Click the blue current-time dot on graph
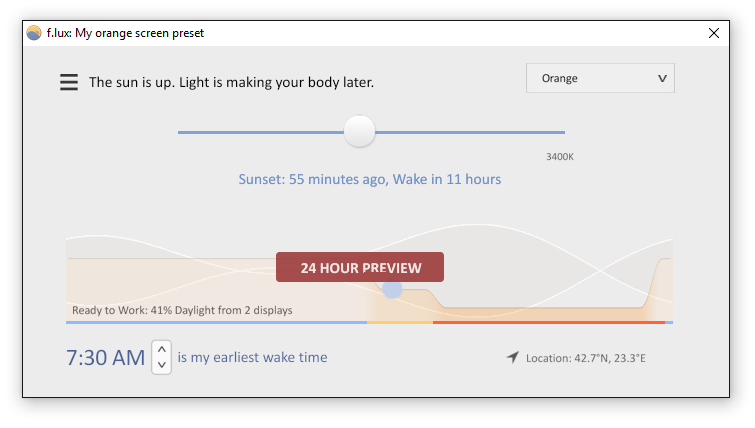Viewport: 755px width, 428px height. coord(392,289)
